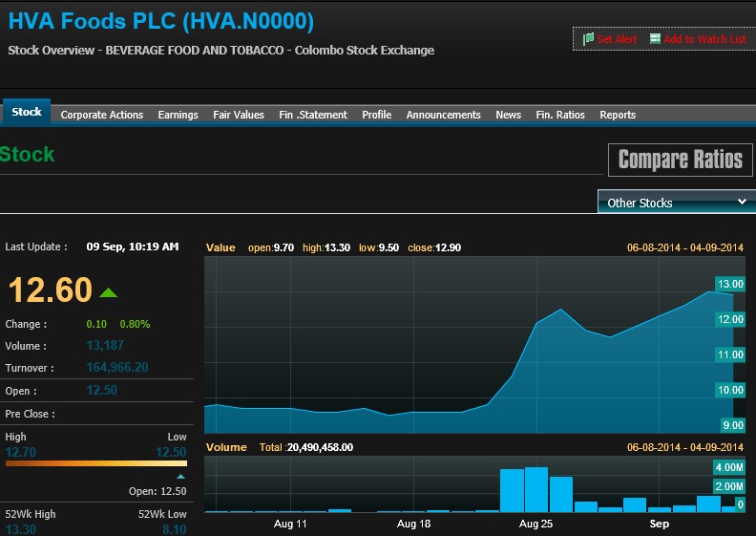Open the Profile tab

tap(376, 115)
